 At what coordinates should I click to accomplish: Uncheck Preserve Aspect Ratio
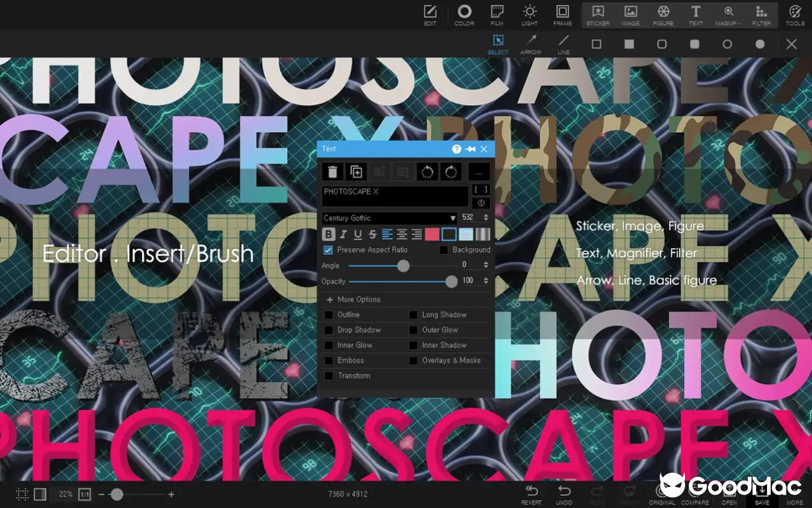click(328, 250)
